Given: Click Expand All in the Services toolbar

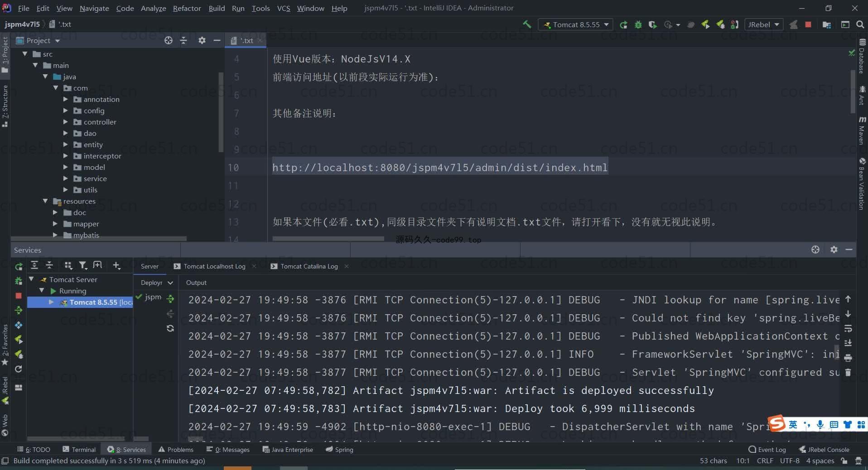Looking at the screenshot, I should click(x=34, y=265).
